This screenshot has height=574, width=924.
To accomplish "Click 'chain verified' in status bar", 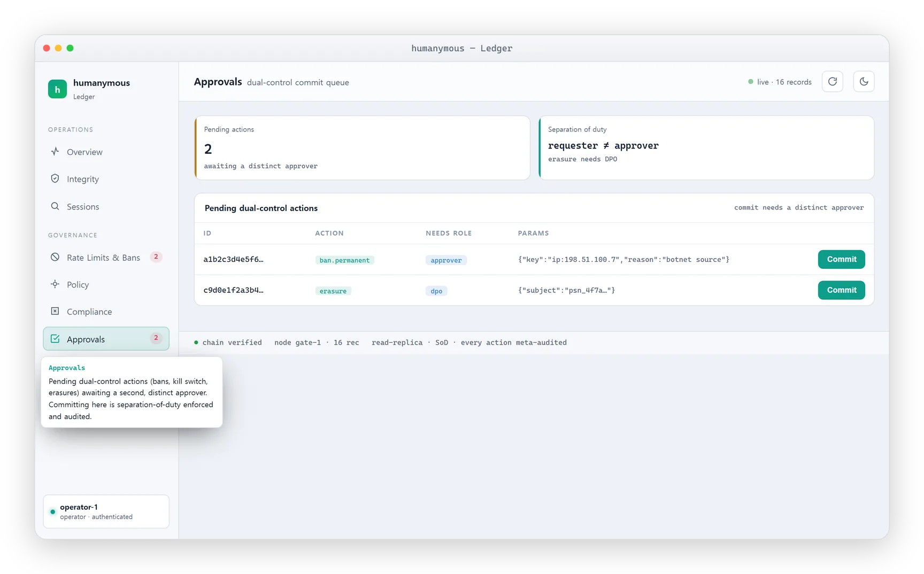I will point(232,343).
